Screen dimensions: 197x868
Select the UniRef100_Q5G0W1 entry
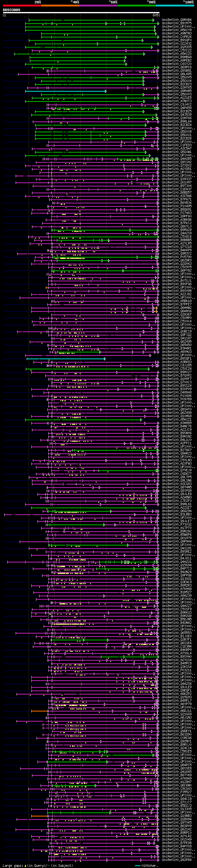click(177, 152)
